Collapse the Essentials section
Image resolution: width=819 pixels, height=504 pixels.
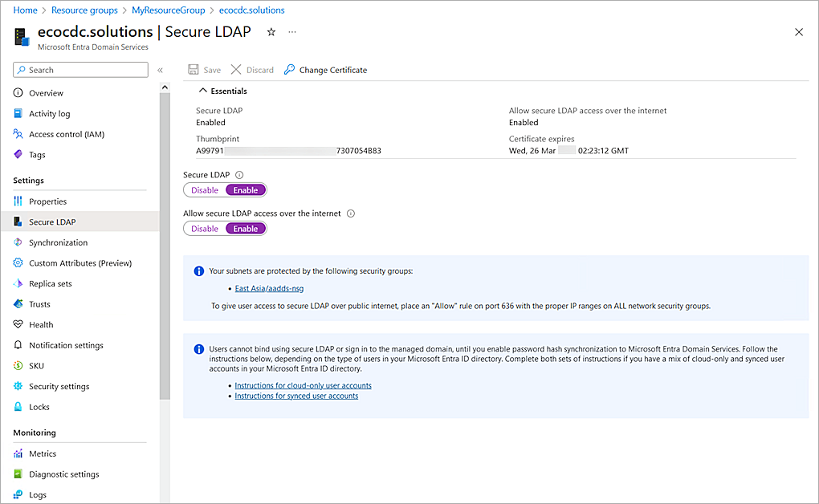click(203, 91)
